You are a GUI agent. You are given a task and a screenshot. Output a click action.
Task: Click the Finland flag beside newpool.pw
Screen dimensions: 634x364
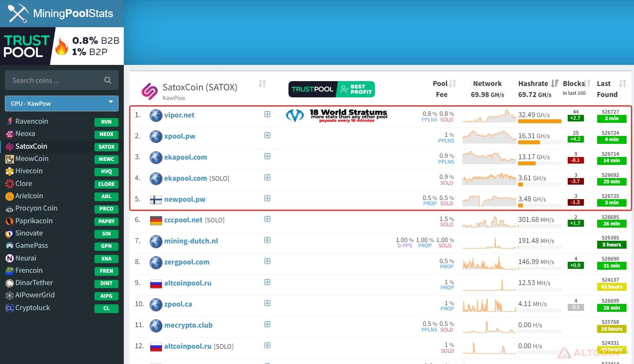pyautogui.click(x=156, y=200)
